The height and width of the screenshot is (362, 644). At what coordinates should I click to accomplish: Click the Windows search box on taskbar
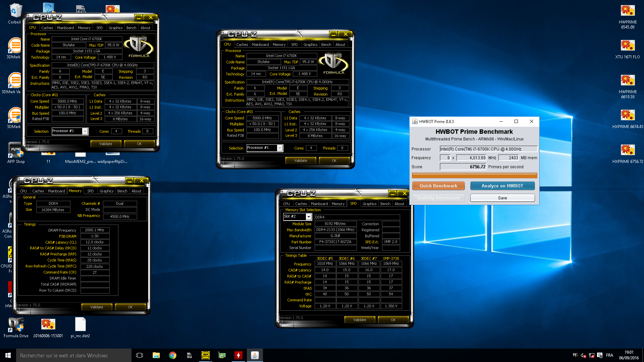pyautogui.click(x=74, y=355)
